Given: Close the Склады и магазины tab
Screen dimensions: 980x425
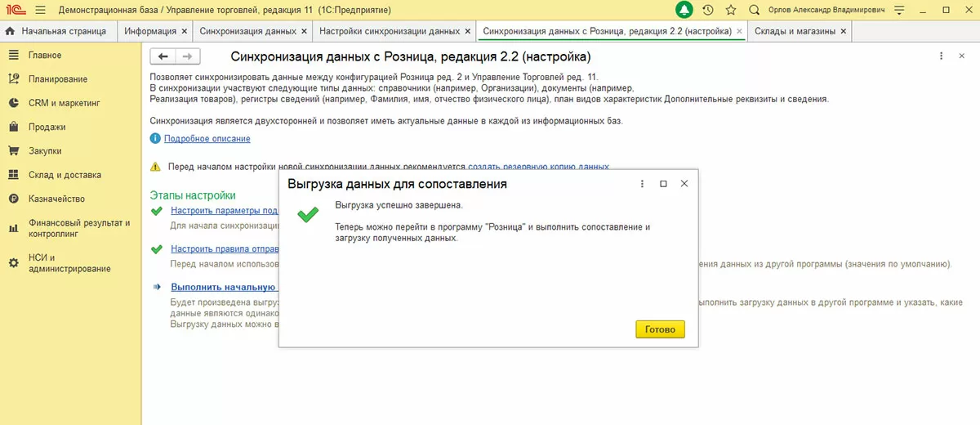Looking at the screenshot, I should point(843,31).
